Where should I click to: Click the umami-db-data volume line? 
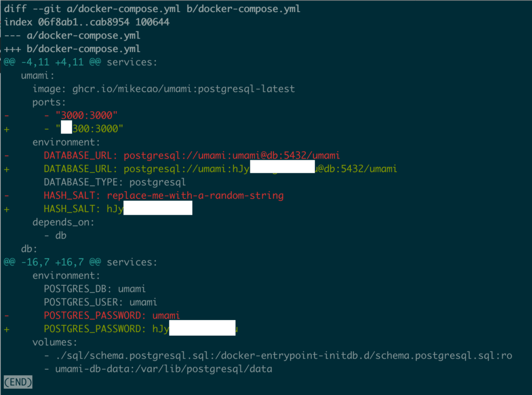click(x=158, y=369)
